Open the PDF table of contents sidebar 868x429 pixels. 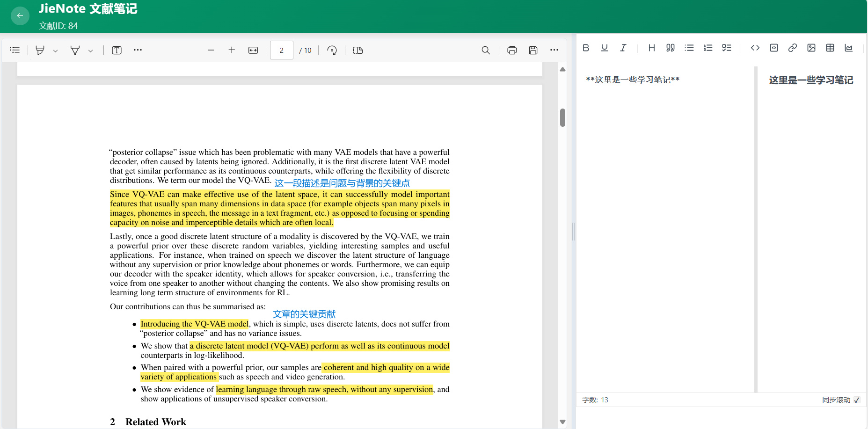pyautogui.click(x=15, y=50)
